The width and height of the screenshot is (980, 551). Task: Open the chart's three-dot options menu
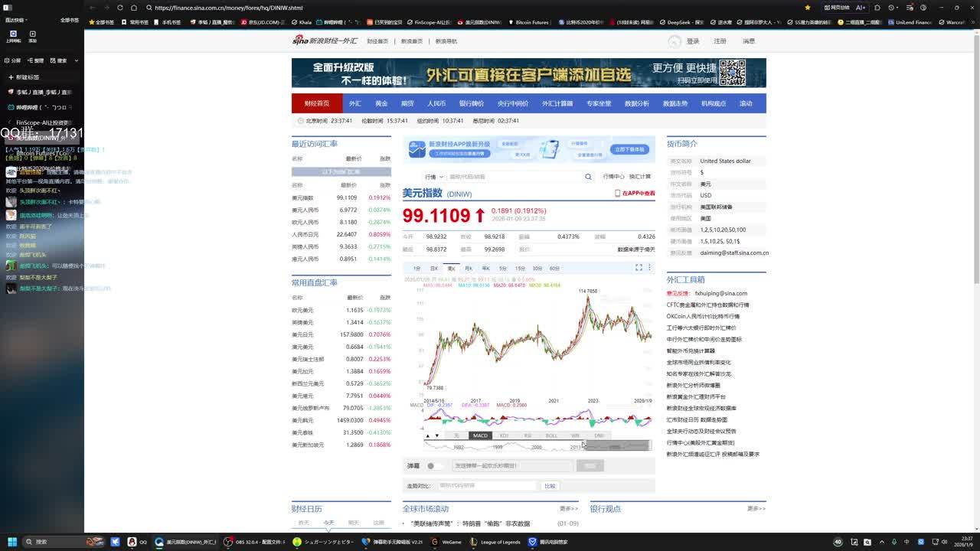tap(649, 268)
